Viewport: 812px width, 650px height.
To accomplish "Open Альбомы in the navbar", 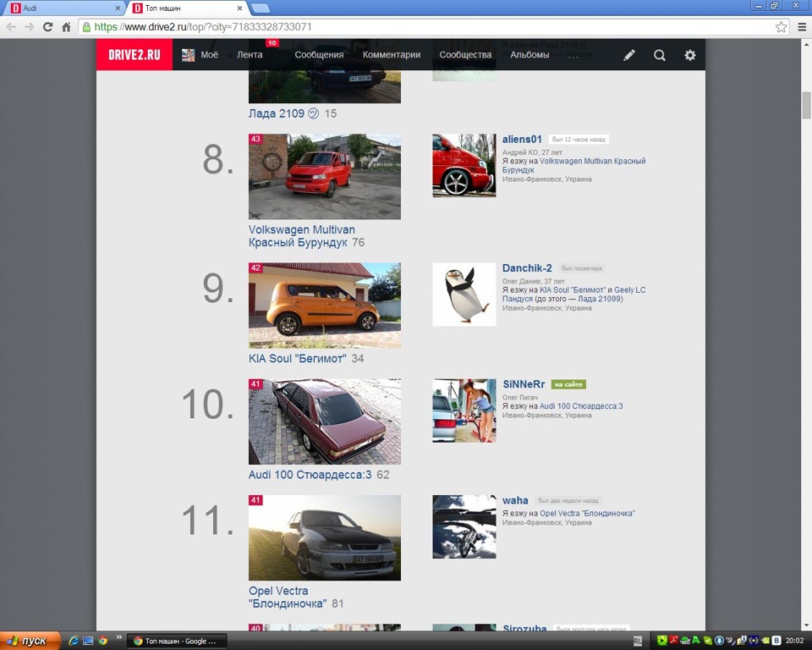I will pos(529,54).
